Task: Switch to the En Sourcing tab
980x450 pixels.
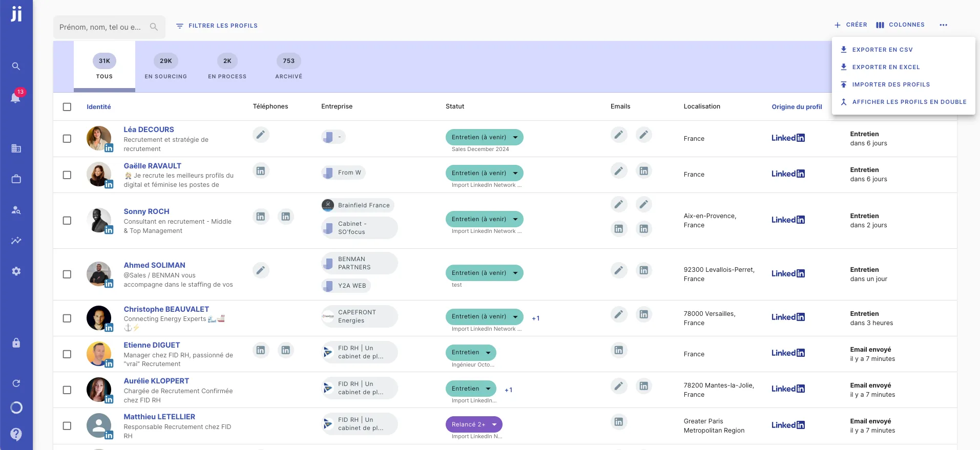Action: (165, 67)
